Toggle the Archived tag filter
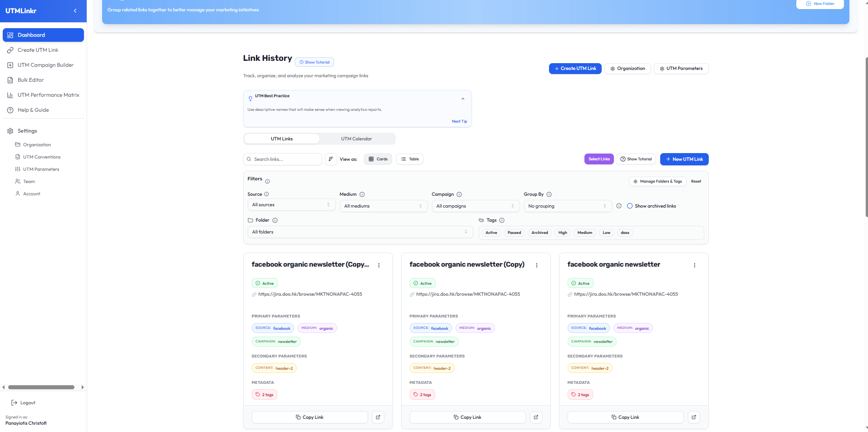Viewport: 868px width, 432px height. click(x=539, y=233)
